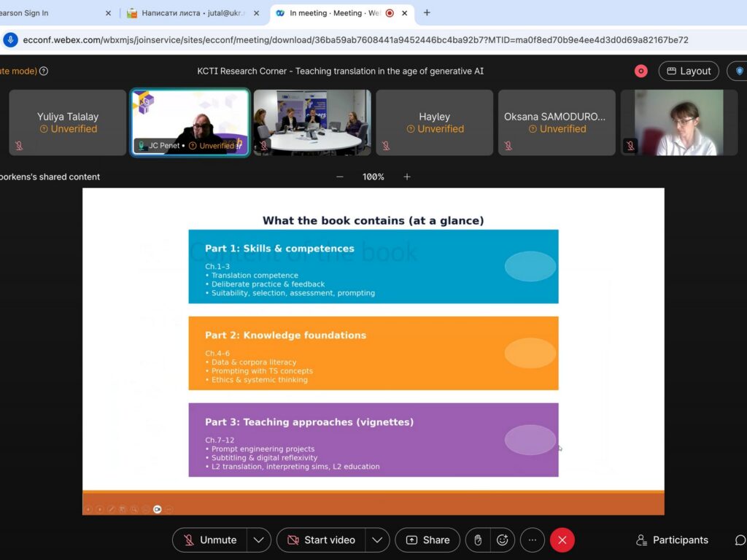747x560 pixels.
Task: Click the raise hand icon
Action: coord(478,540)
